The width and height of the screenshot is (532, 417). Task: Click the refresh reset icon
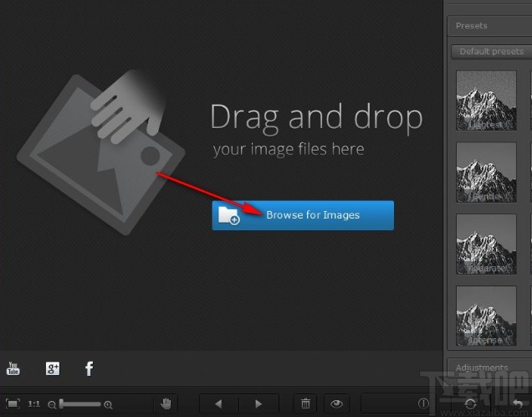click(x=470, y=404)
